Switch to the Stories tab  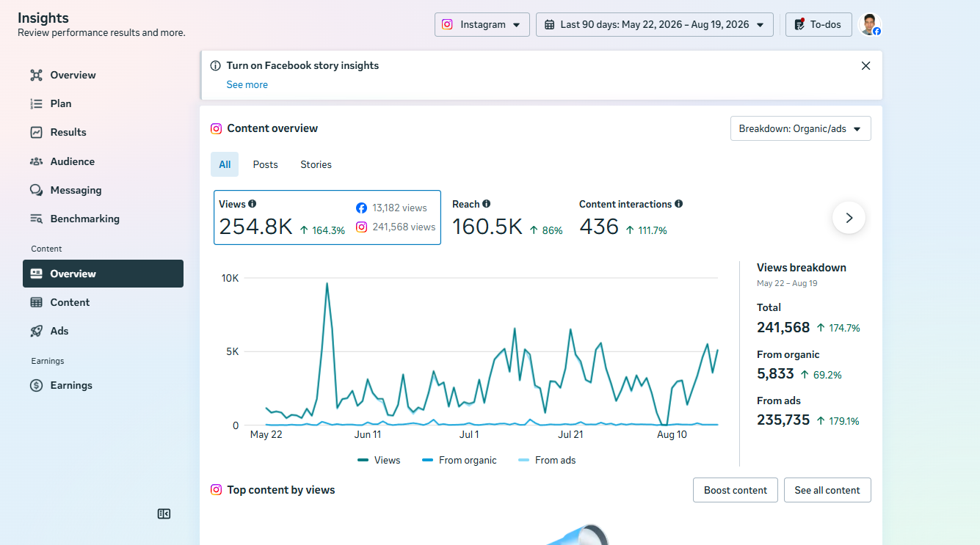pos(316,164)
